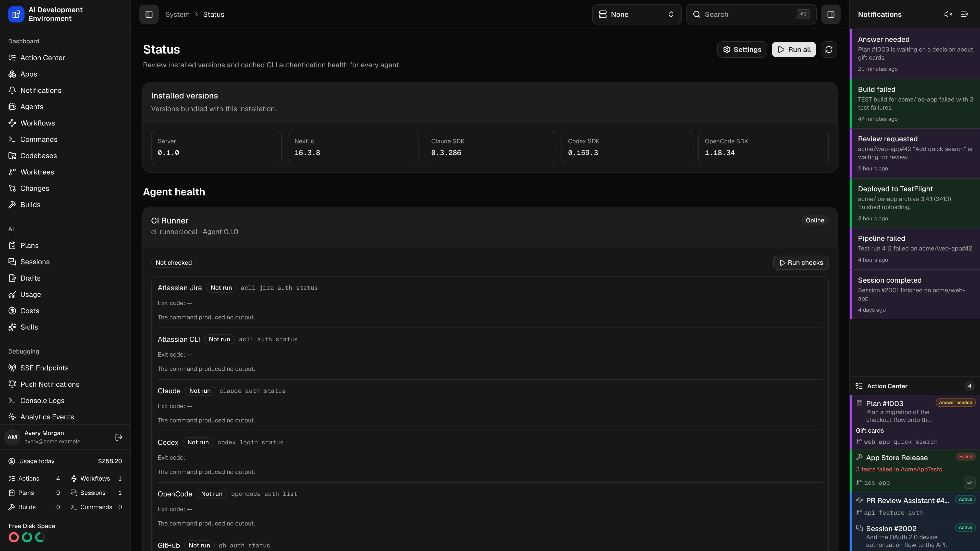Go to Agents page
The width and height of the screenshot is (980, 551).
(65, 107)
